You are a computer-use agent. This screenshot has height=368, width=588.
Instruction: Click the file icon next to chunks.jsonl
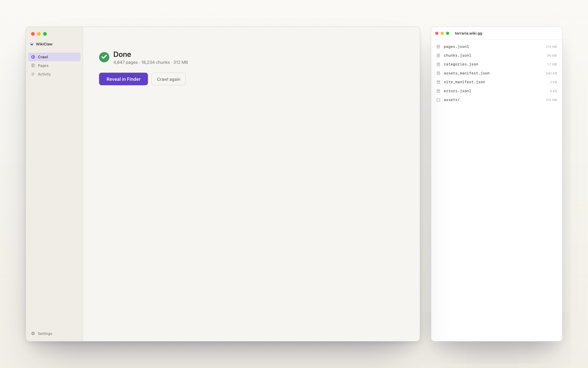pyautogui.click(x=438, y=55)
